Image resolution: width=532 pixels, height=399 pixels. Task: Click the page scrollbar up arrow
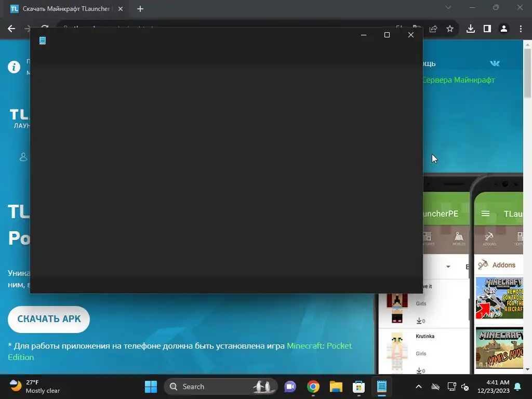(527, 44)
